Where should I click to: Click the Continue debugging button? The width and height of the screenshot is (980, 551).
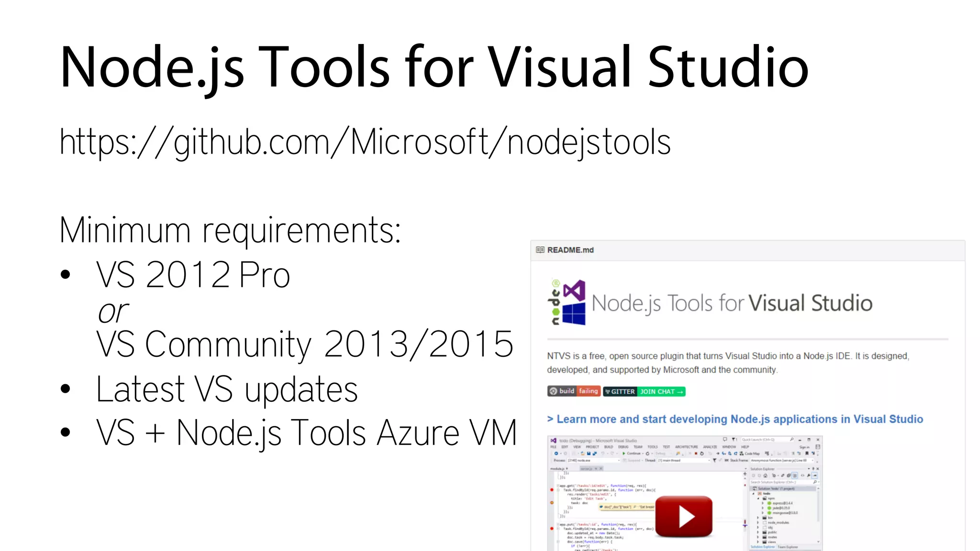(632, 453)
